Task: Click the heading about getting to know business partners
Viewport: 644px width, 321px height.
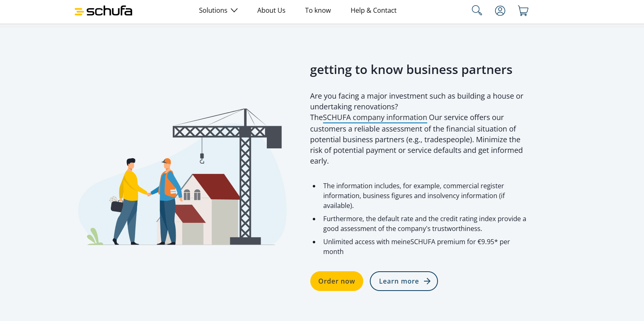Action: tap(411, 70)
